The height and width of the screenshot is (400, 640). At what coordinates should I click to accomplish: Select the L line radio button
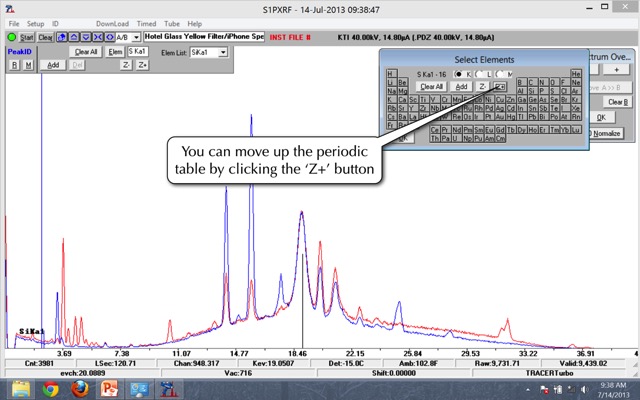[481, 75]
